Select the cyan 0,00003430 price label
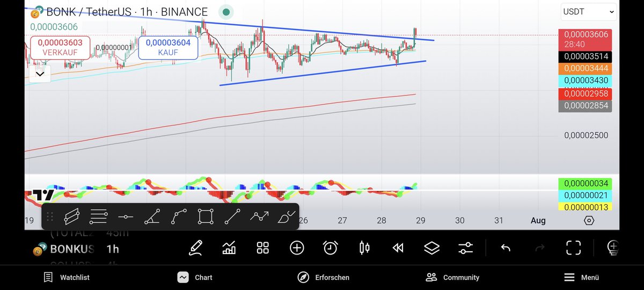 point(585,81)
